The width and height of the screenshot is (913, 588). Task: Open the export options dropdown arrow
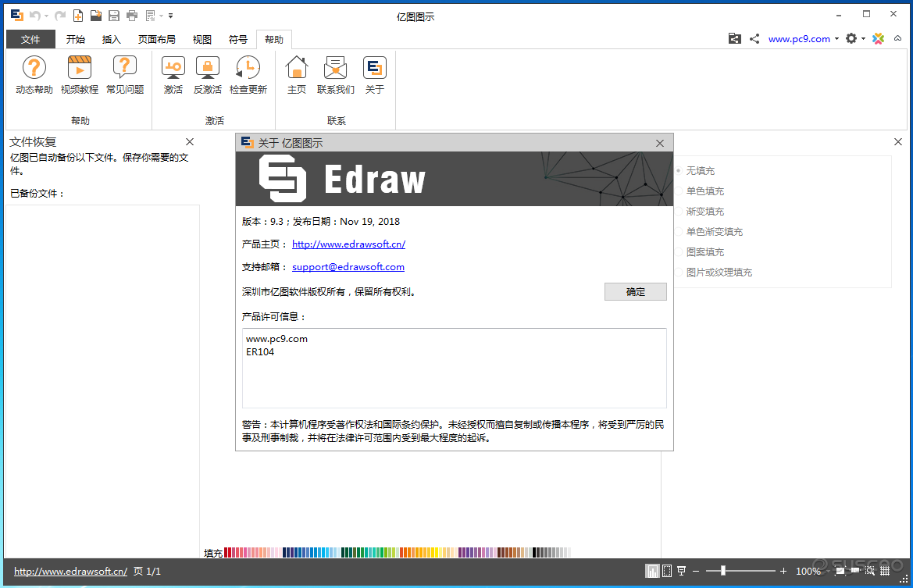[162, 16]
